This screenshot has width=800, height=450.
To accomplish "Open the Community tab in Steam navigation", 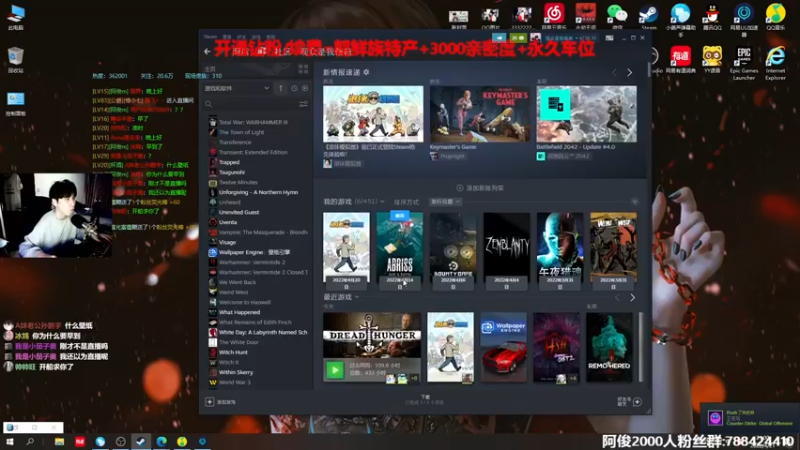I will (x=281, y=52).
